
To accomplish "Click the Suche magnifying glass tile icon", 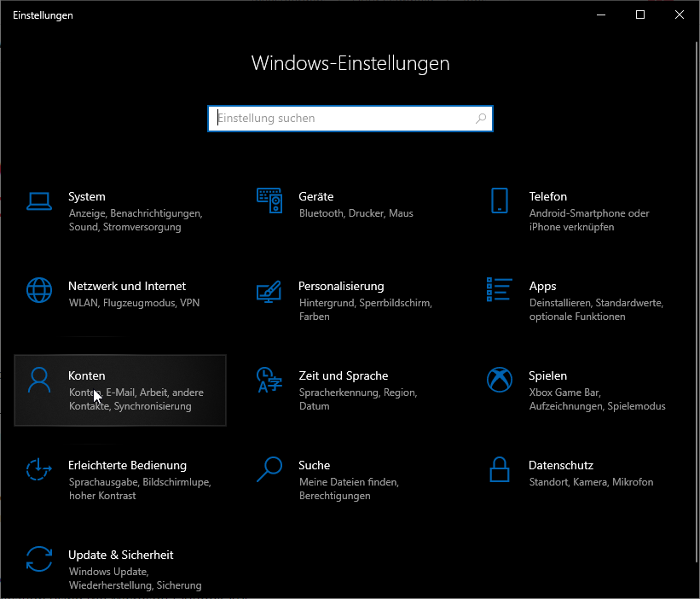I will 269,469.
